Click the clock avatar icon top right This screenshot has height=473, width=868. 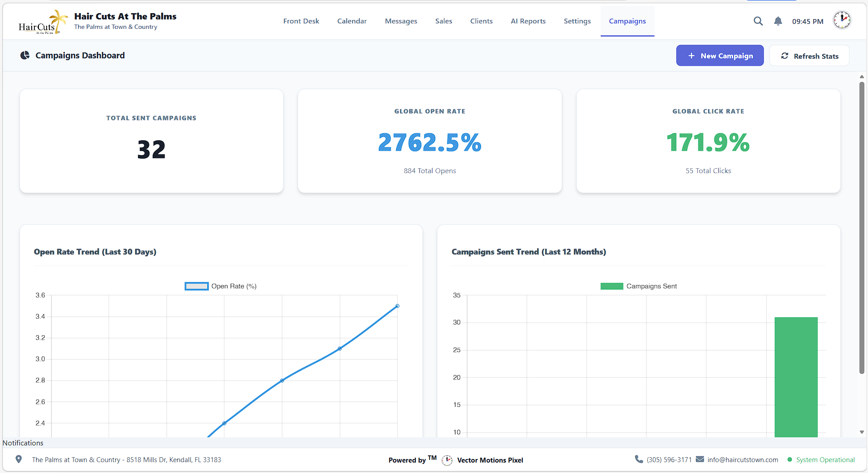coord(841,20)
